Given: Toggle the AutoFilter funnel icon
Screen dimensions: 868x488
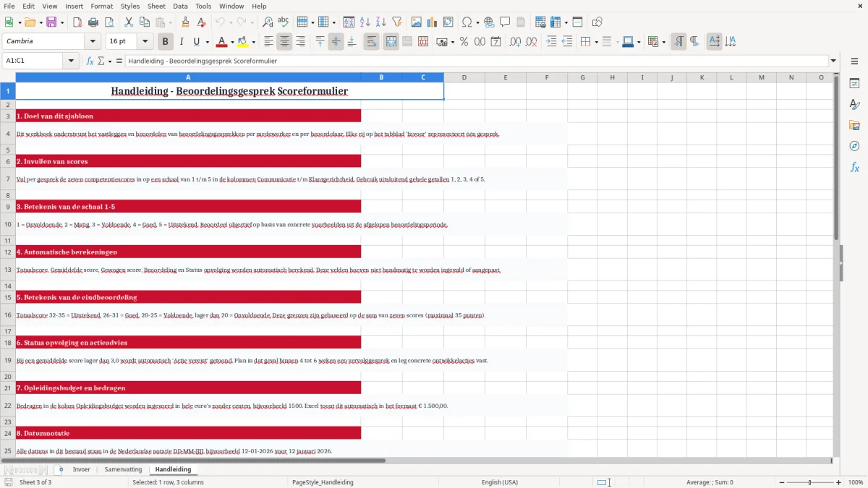Looking at the screenshot, I should 397,22.
